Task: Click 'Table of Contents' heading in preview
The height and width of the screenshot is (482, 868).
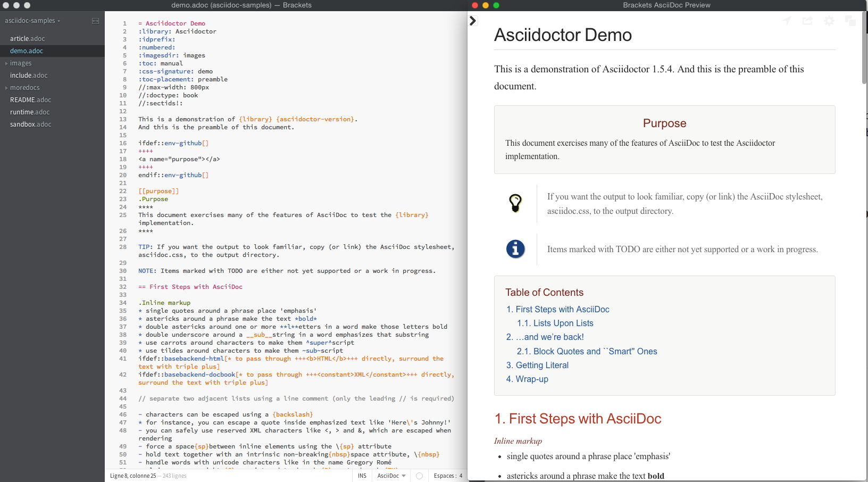Action: tap(544, 293)
